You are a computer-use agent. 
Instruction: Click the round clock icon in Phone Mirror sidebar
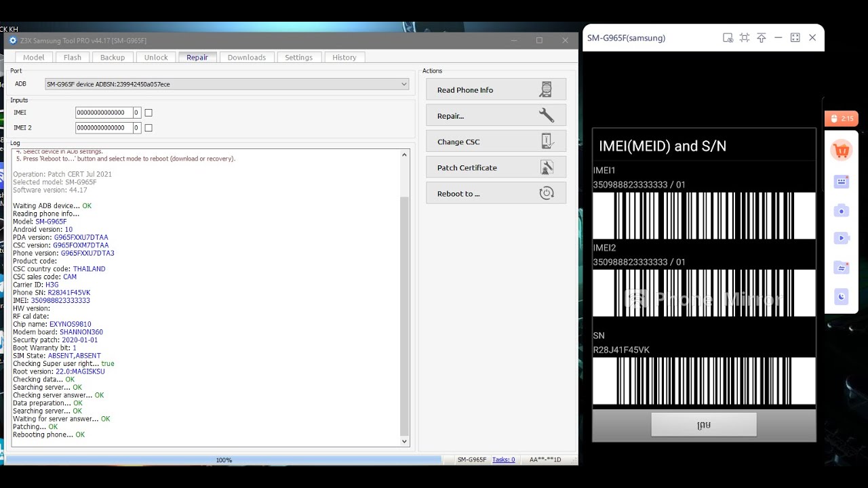842,296
